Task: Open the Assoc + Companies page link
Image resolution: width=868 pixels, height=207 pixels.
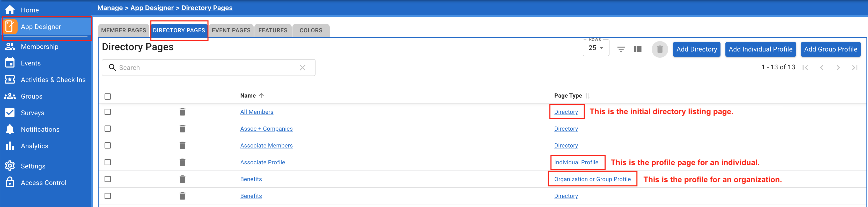Action: 266,128
